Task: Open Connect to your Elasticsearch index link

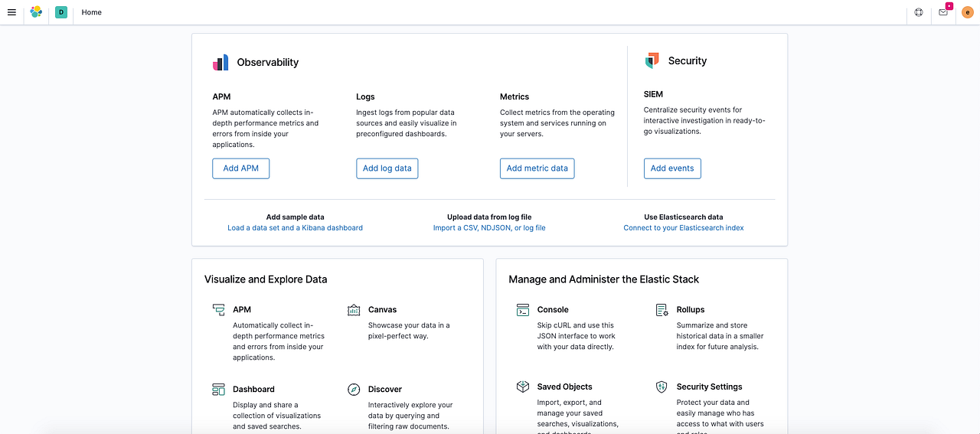Action: click(x=684, y=228)
